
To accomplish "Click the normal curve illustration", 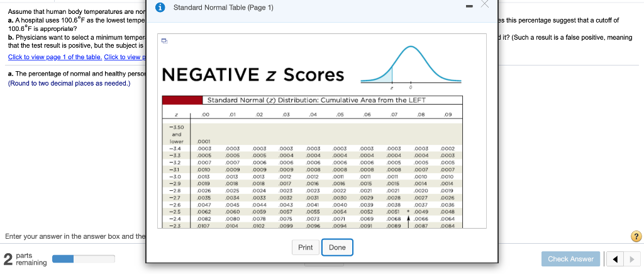I will 411,67.
